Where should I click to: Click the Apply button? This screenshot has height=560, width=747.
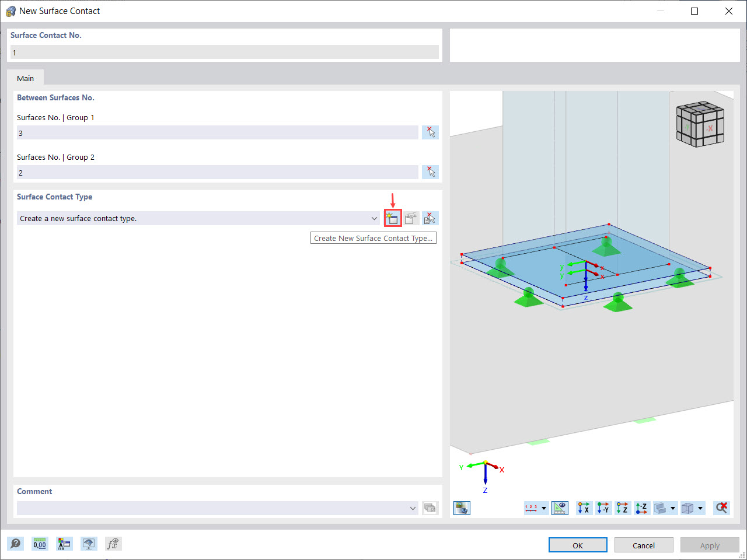710,545
